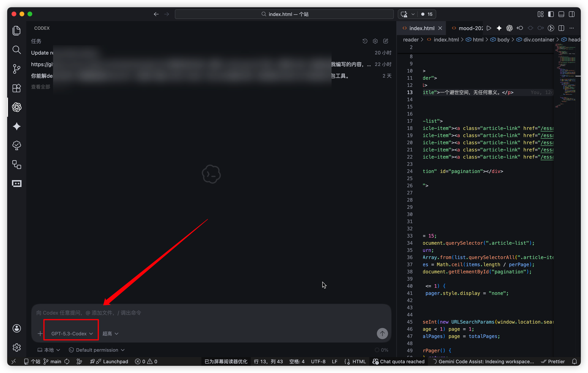Image resolution: width=588 pixels, height=373 pixels.
Task: Open the Gemini sparkle icon in the activity bar
Action: 17,127
